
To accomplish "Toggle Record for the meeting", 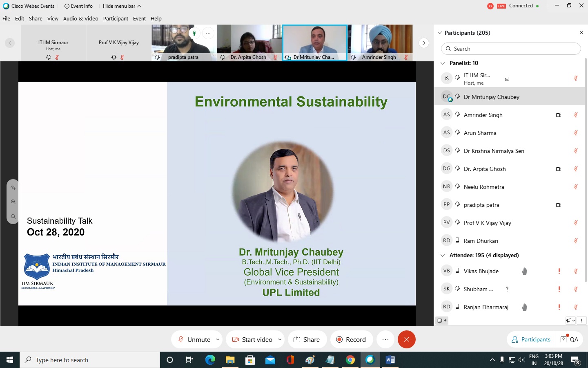I will [x=351, y=339].
